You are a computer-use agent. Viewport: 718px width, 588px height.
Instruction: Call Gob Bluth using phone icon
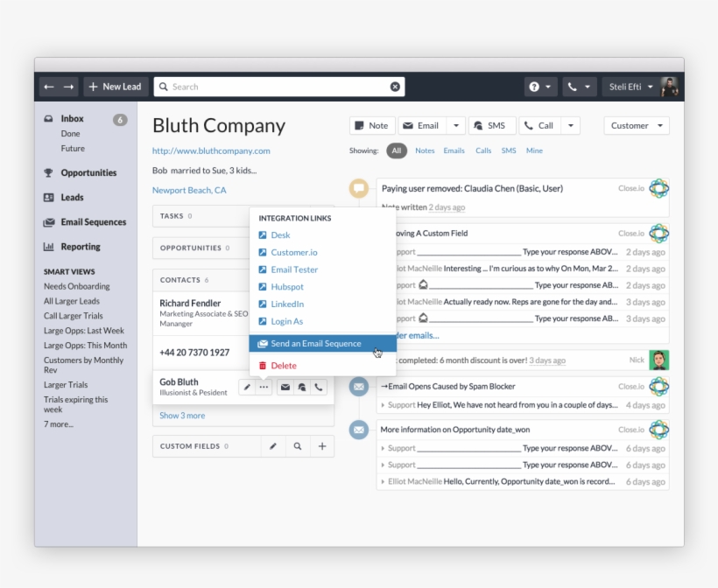click(319, 387)
